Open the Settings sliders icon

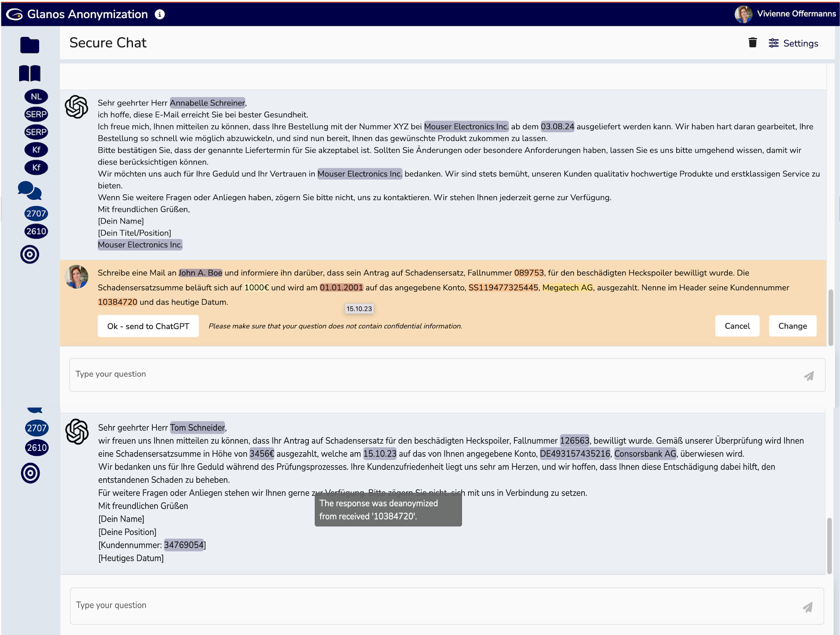click(774, 43)
